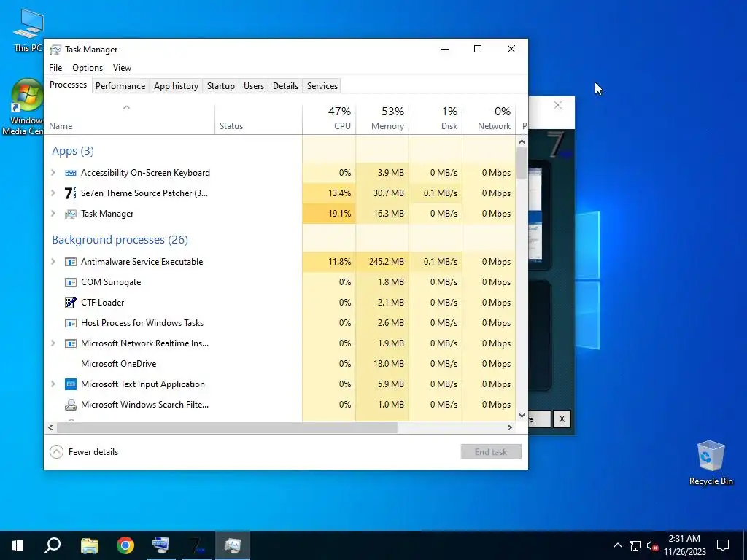
Task: Switch to the Details tab
Action: coord(285,86)
